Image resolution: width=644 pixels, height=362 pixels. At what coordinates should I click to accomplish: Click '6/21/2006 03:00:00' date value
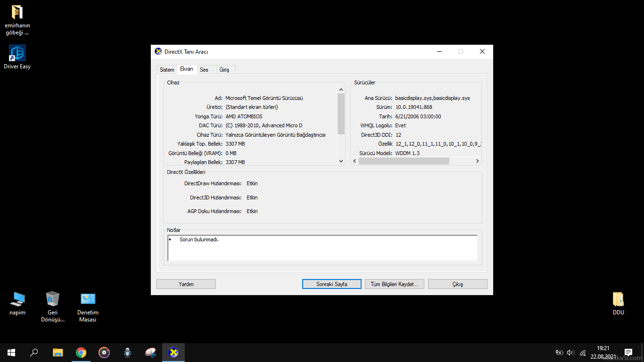click(418, 116)
